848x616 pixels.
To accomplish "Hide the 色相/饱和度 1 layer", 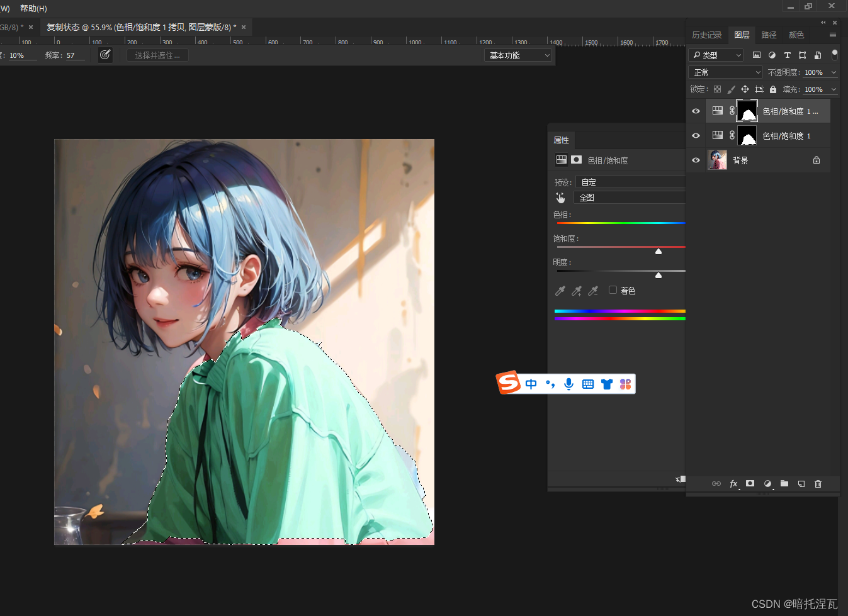I will coord(696,136).
